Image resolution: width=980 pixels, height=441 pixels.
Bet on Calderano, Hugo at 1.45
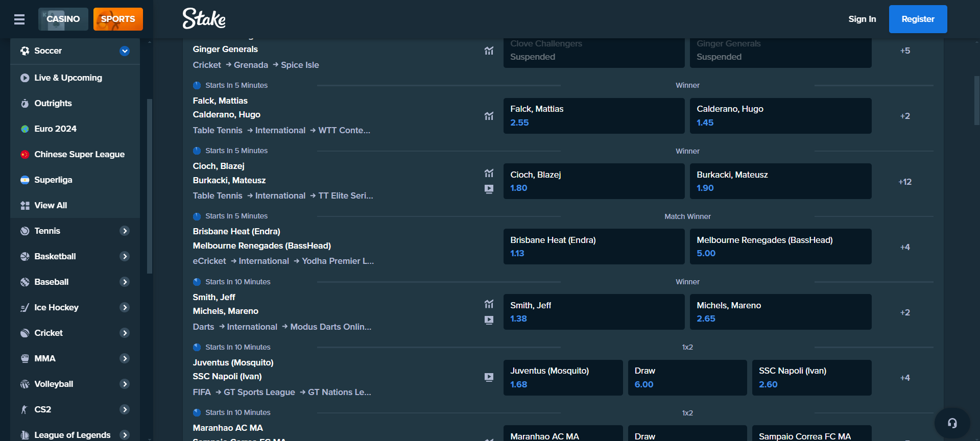click(780, 116)
